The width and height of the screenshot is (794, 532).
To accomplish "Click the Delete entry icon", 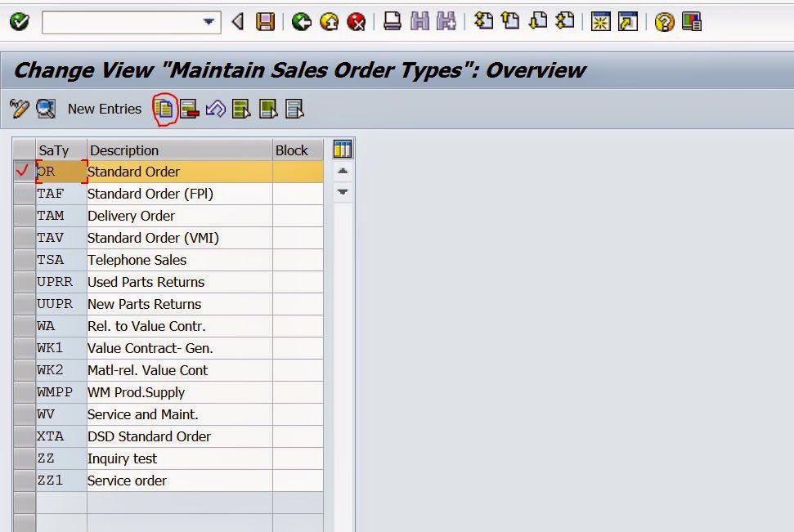I will click(188, 109).
